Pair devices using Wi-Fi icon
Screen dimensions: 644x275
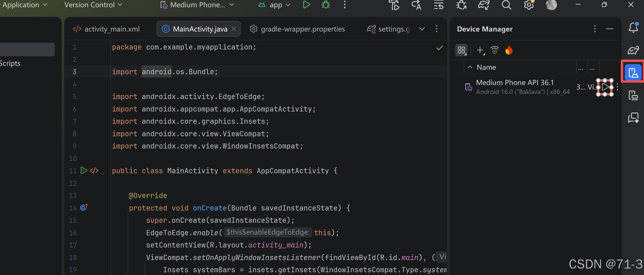coord(495,50)
